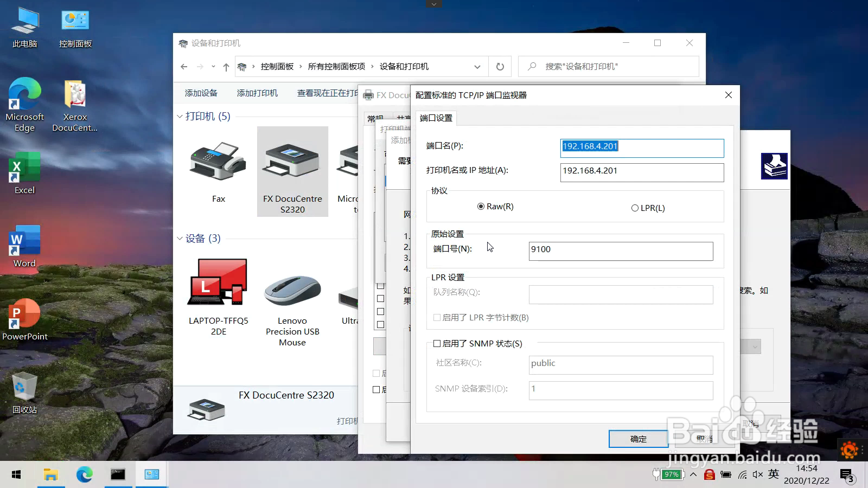Select the Fax printer icon
This screenshot has height=488, width=868.
218,171
